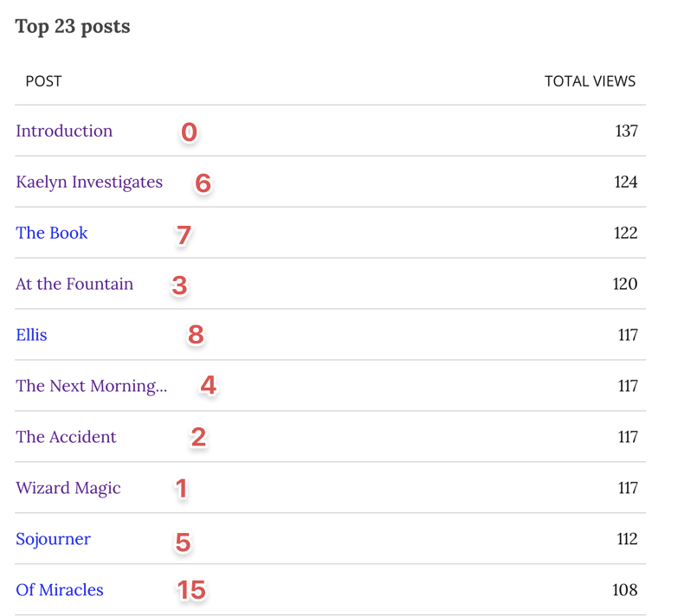Click the red number 15 annotation
The height and width of the screenshot is (616, 697).
(x=191, y=591)
